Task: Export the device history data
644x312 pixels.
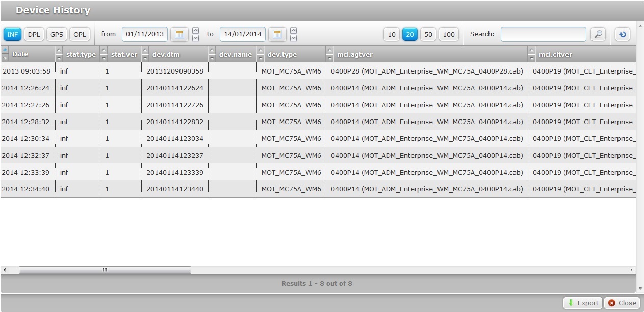Action: point(582,302)
